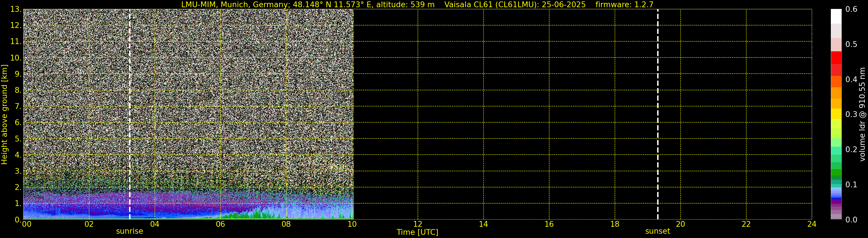Click the '4.' height axis tick label
868x238 pixels.
pos(18,155)
